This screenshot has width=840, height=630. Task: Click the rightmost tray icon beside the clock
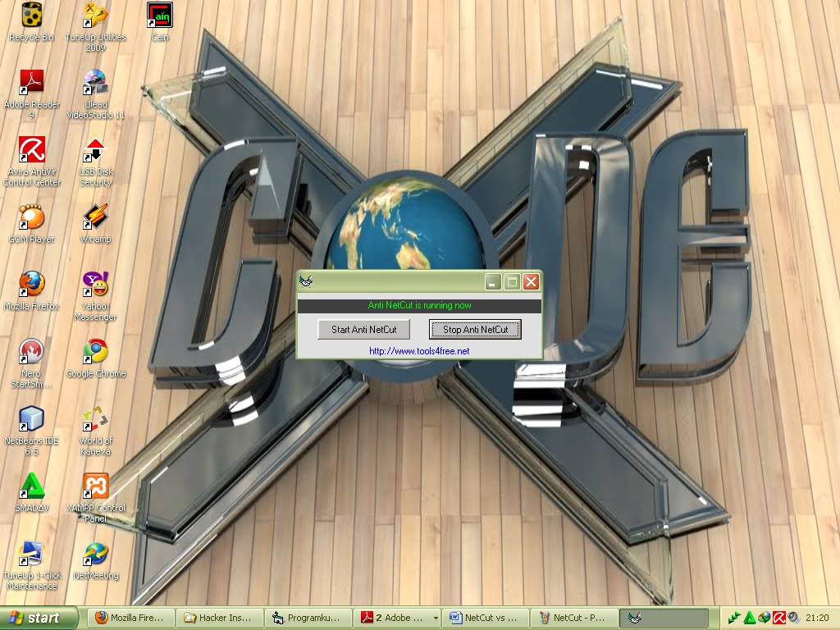point(793,618)
